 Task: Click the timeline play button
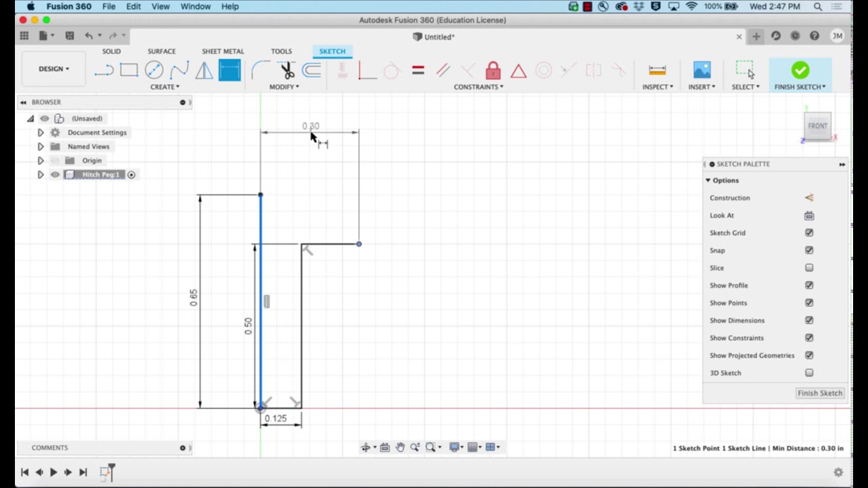(x=53, y=472)
